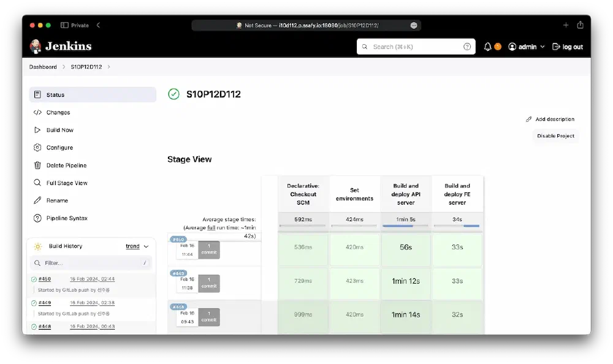Click the 56s API server stage cell

pos(405,247)
